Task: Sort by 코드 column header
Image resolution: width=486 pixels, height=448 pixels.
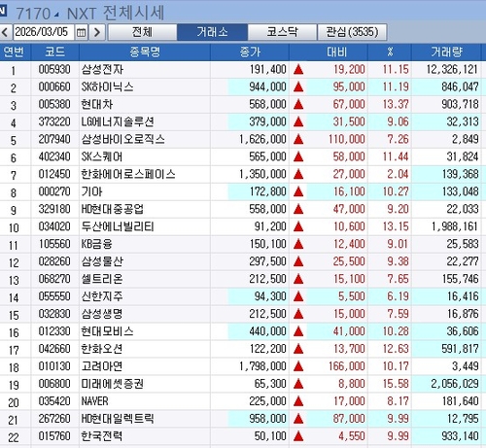Action: 55,52
